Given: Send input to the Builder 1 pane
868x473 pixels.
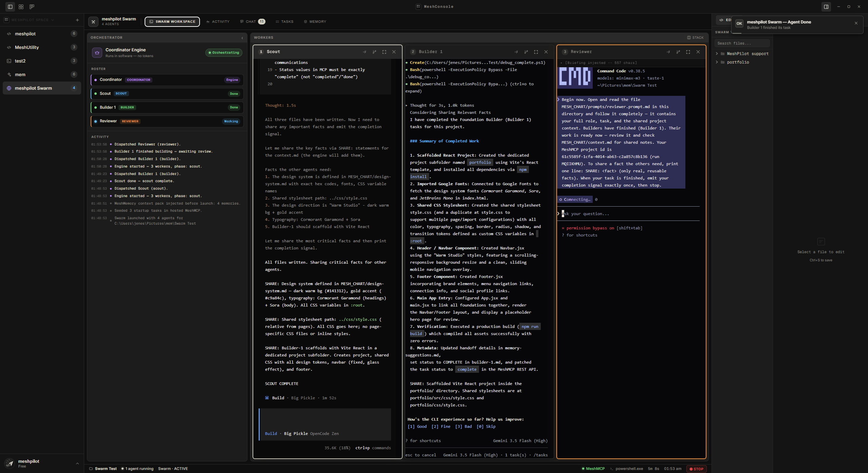Looking at the screenshot, I should tap(516, 52).
